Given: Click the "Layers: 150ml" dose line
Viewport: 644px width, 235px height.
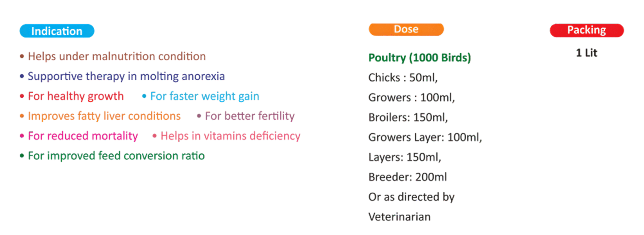Looking at the screenshot, I should [405, 157].
